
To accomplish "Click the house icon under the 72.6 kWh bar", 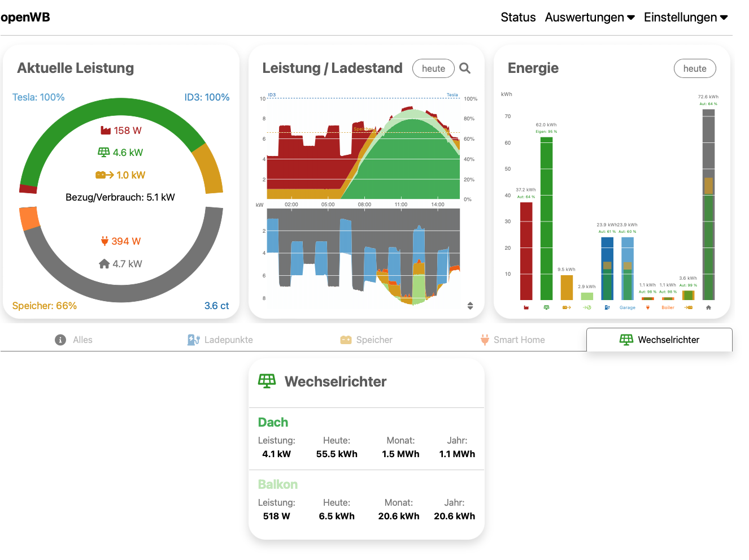I will pos(708,307).
